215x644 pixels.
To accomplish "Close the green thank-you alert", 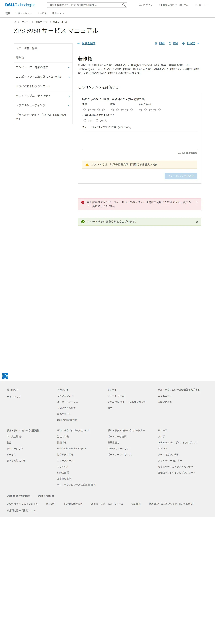I will [197, 222].
